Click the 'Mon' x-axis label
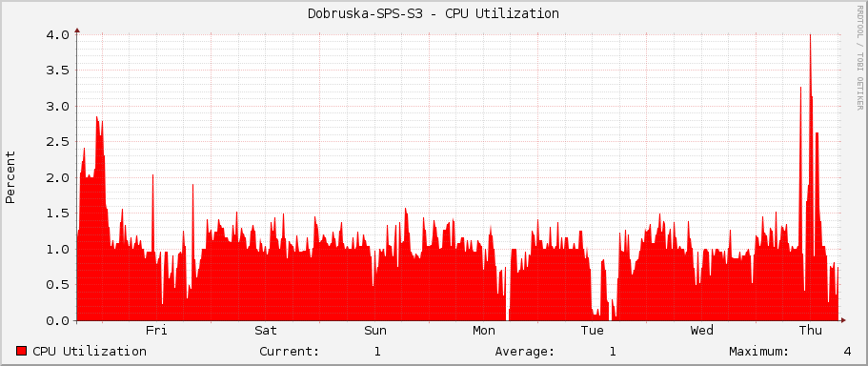This screenshot has width=868, height=366. pos(484,331)
